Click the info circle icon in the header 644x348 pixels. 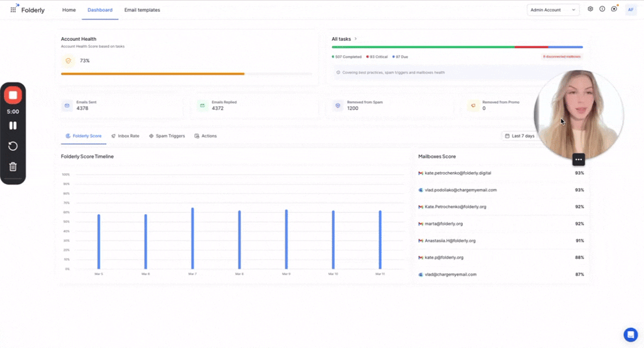[602, 9]
